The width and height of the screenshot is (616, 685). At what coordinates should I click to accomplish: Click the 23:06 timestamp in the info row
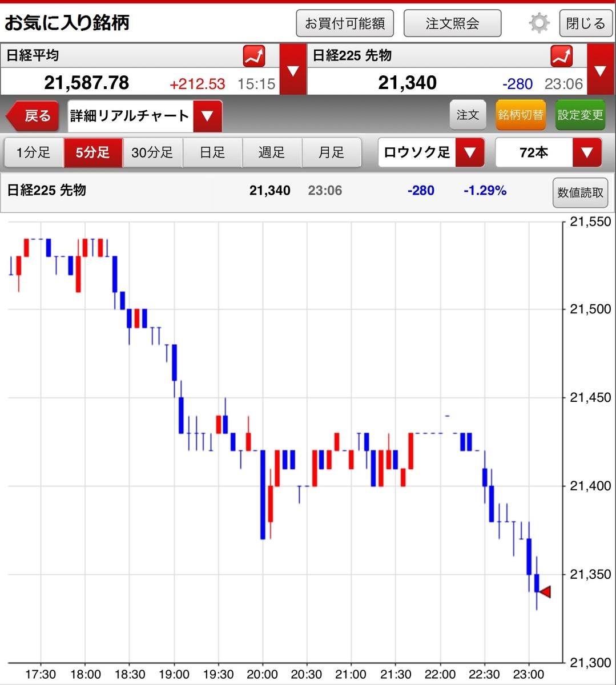tap(325, 190)
